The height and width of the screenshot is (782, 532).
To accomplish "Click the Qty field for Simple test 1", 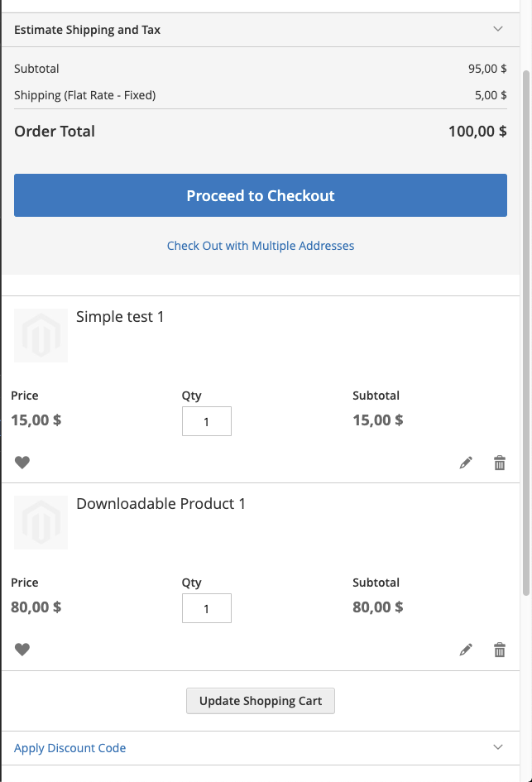I will [x=206, y=421].
